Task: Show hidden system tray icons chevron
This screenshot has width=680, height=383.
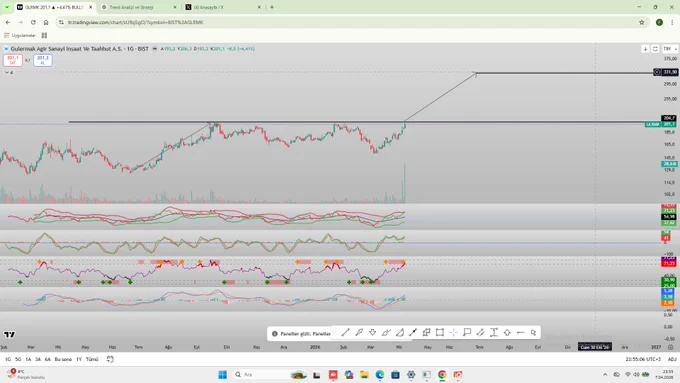Action: [605, 374]
